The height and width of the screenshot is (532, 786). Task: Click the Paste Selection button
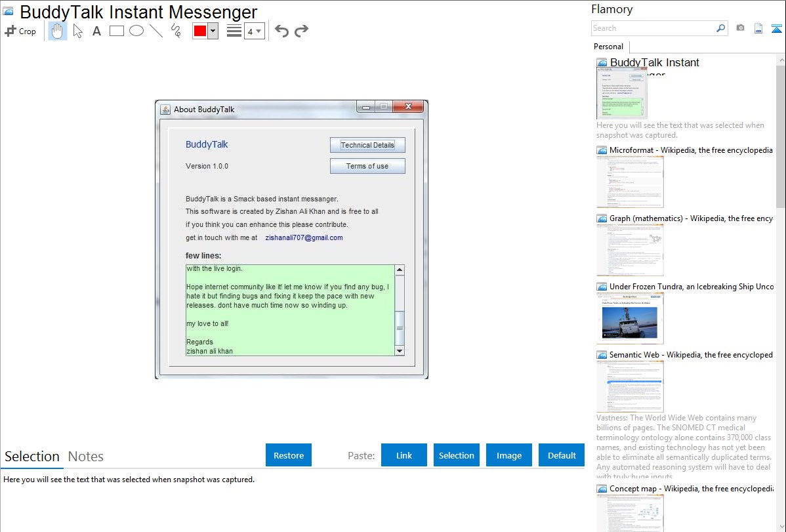point(457,455)
